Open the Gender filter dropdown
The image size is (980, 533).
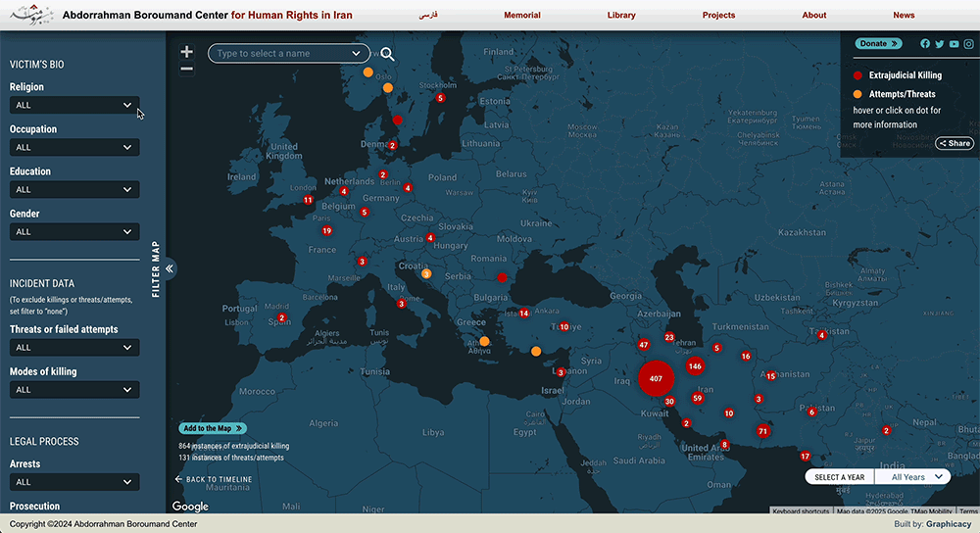[x=74, y=232]
